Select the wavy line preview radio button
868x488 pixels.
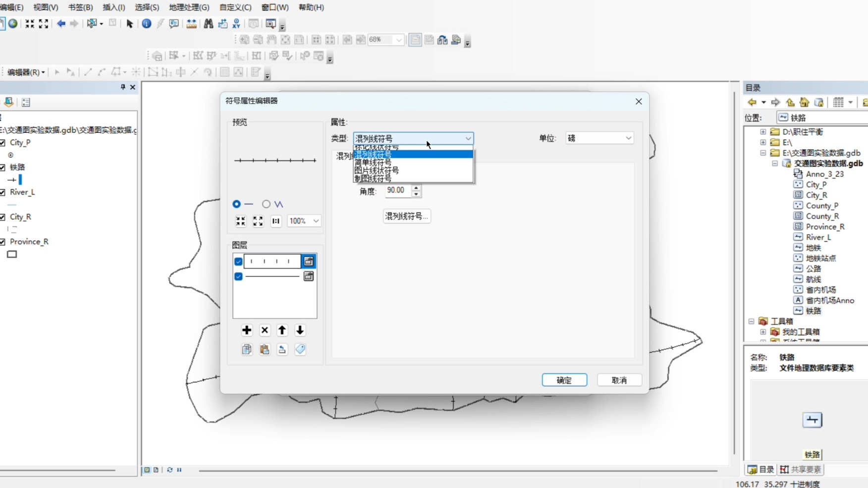266,204
